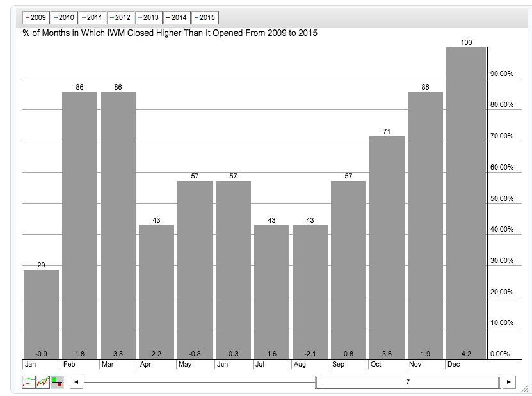Switch to the separate line chart view icon
The image size is (532, 396).
pos(29,382)
